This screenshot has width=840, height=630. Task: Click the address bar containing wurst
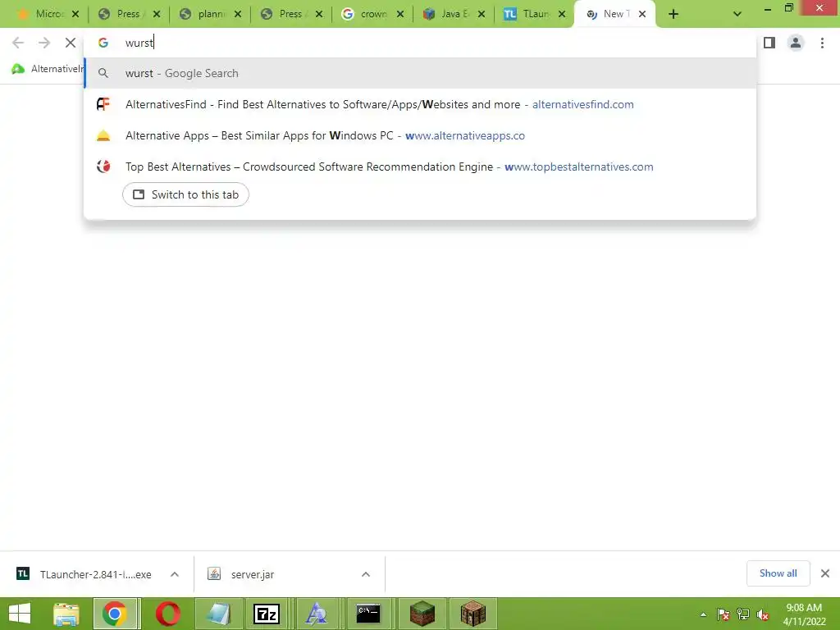420,43
